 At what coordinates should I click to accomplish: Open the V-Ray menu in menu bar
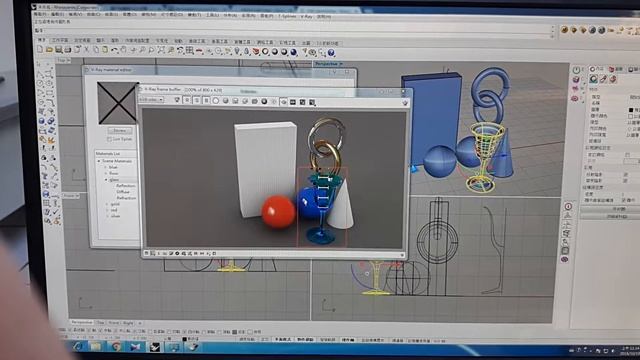(x=307, y=16)
